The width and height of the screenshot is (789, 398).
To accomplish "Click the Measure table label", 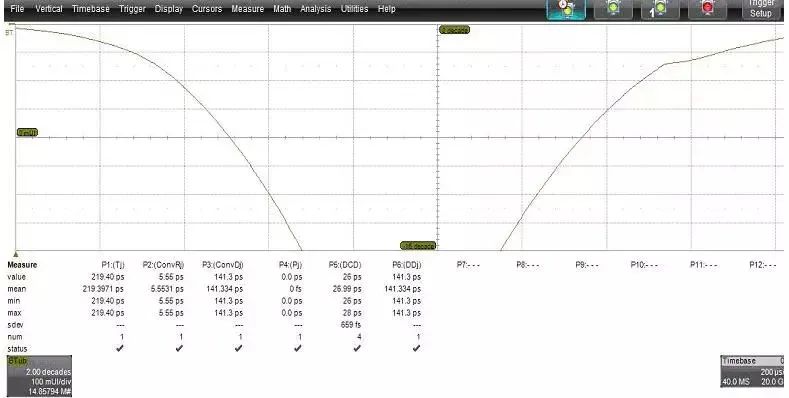I will [22, 265].
